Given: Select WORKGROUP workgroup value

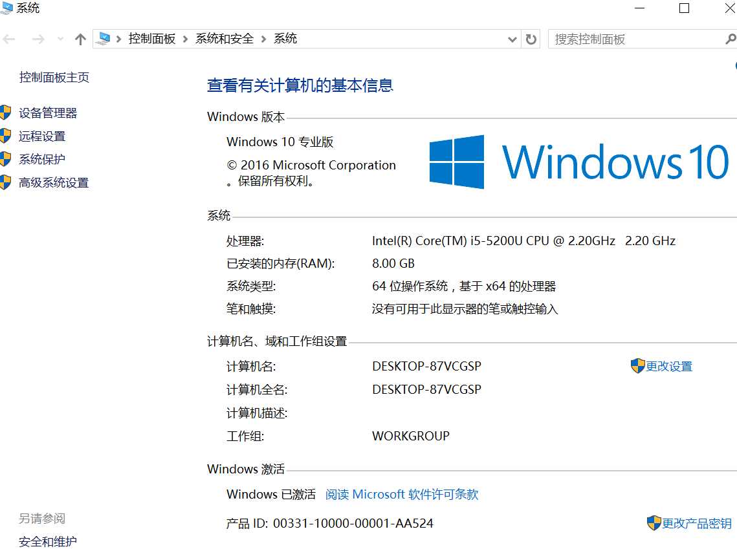Looking at the screenshot, I should click(411, 436).
